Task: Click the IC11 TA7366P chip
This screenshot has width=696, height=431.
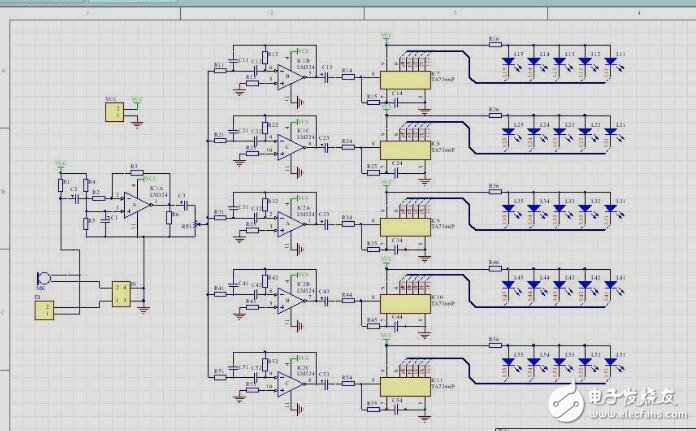Action: point(410,386)
